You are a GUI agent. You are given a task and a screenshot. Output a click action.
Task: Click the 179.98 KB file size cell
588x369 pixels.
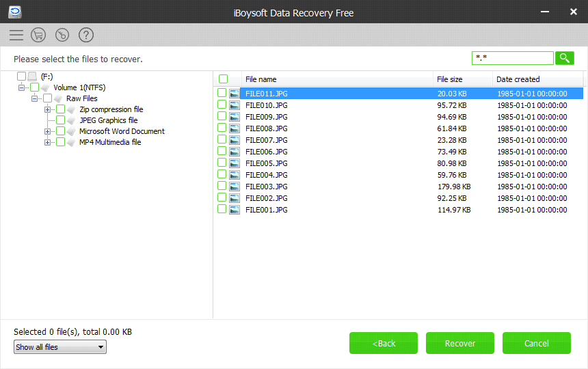454,187
